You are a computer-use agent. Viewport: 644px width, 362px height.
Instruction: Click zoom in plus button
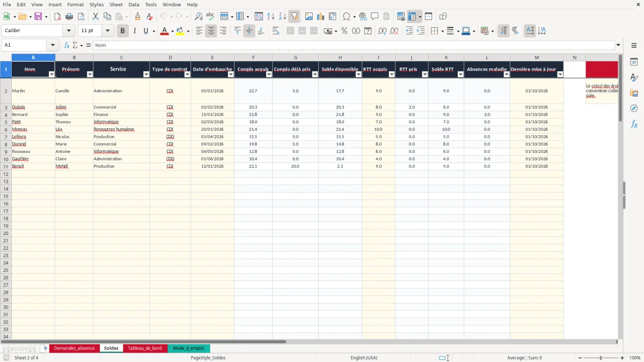623,358
